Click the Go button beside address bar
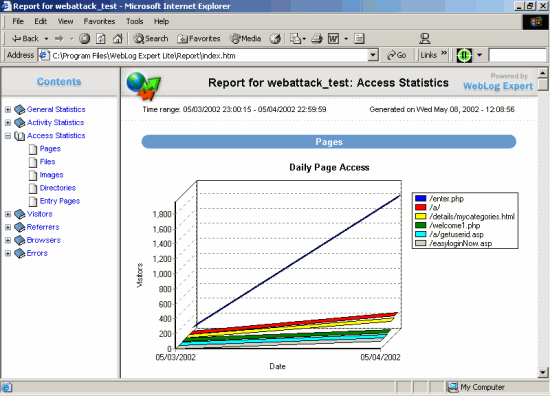 click(396, 55)
